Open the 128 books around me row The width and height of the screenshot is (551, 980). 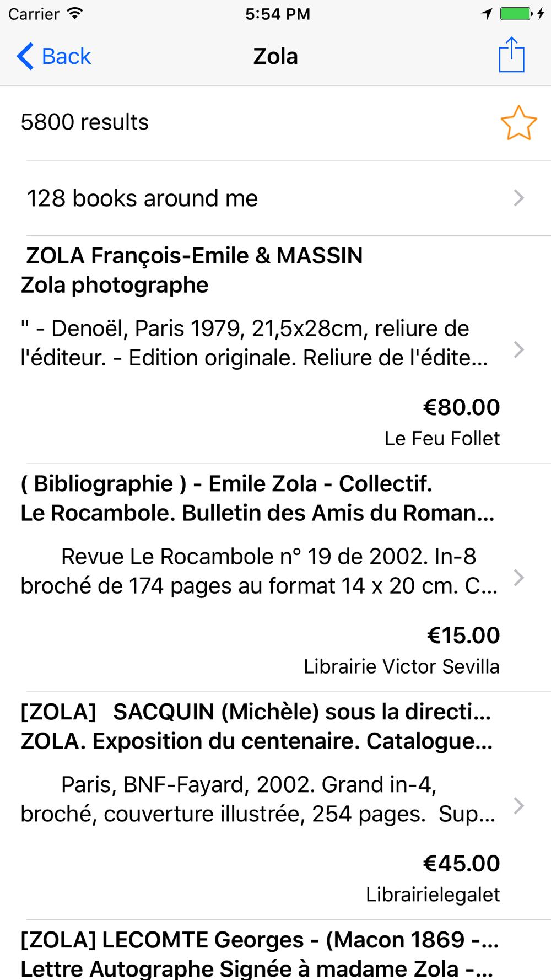(x=275, y=198)
